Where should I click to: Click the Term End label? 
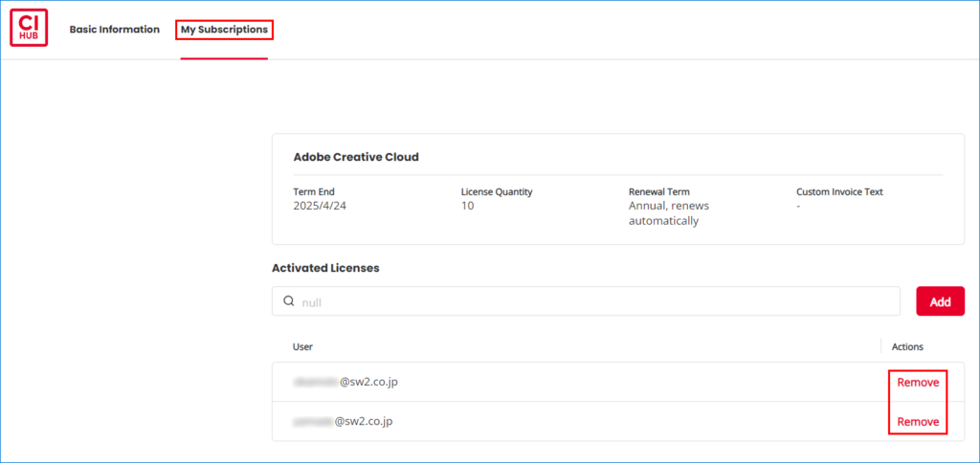(314, 192)
